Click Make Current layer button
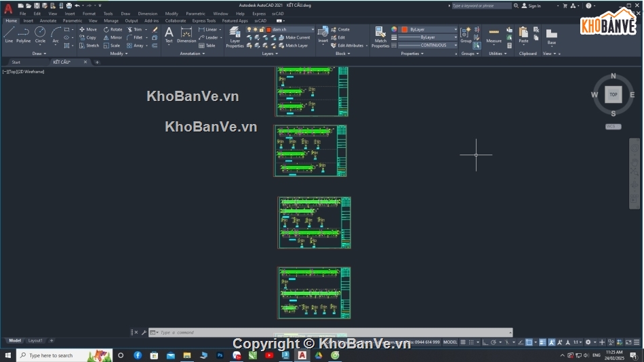 pyautogui.click(x=294, y=37)
